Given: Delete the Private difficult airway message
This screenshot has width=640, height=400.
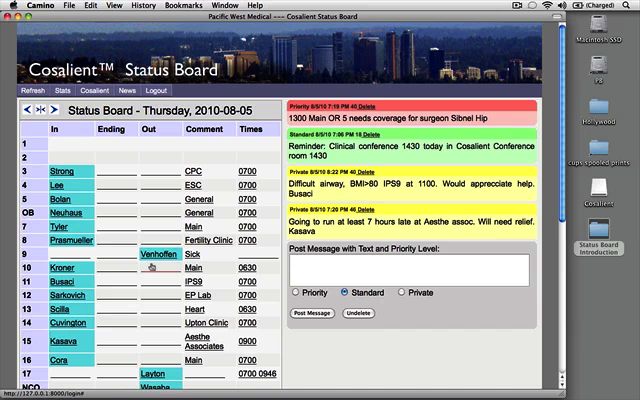Looking at the screenshot, I should click(366, 172).
